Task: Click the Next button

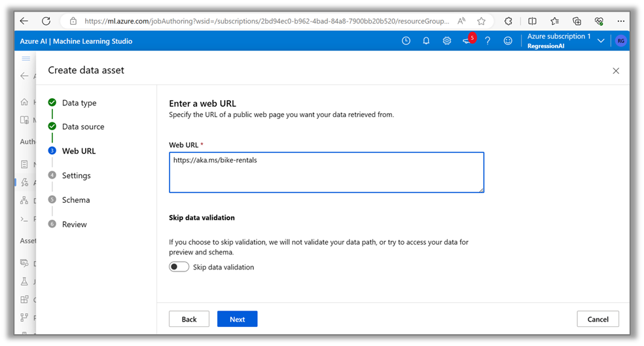Action: (x=238, y=319)
